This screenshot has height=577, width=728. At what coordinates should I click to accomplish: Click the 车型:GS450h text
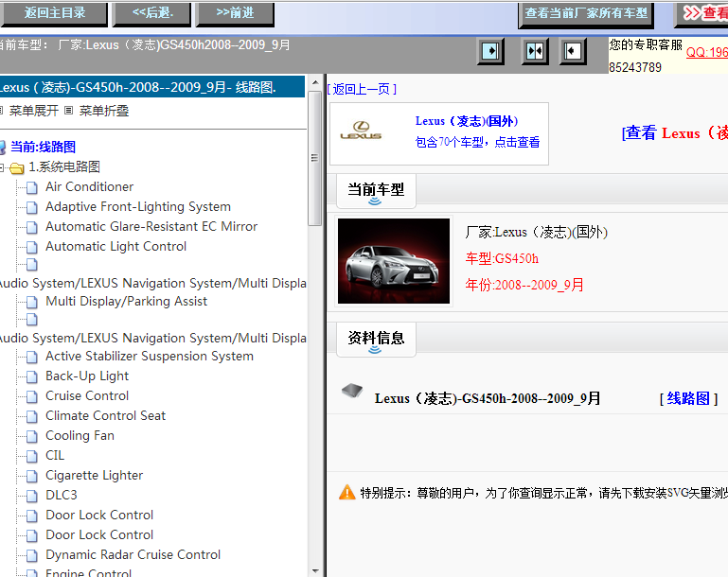click(502, 258)
